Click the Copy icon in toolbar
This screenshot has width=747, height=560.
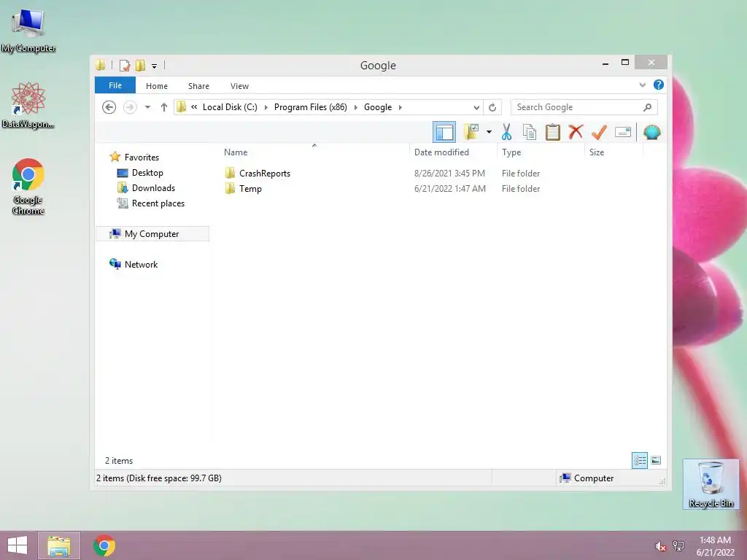coord(530,132)
